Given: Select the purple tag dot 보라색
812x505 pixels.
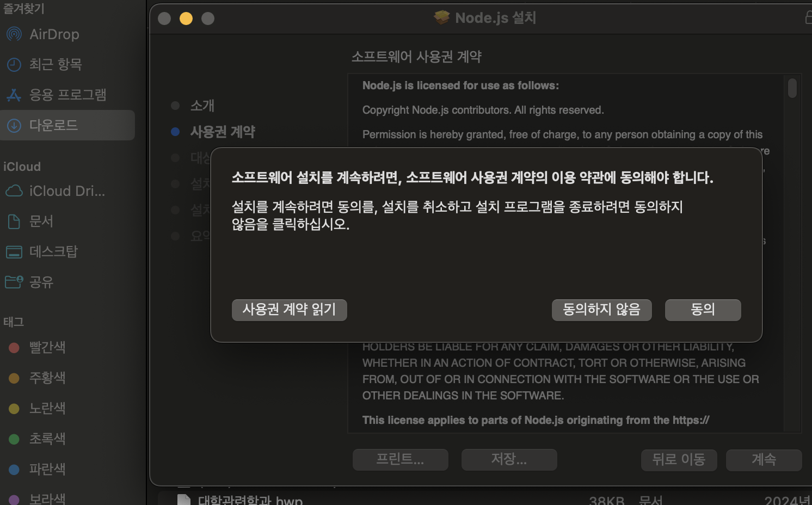Looking at the screenshot, I should click(14, 499).
